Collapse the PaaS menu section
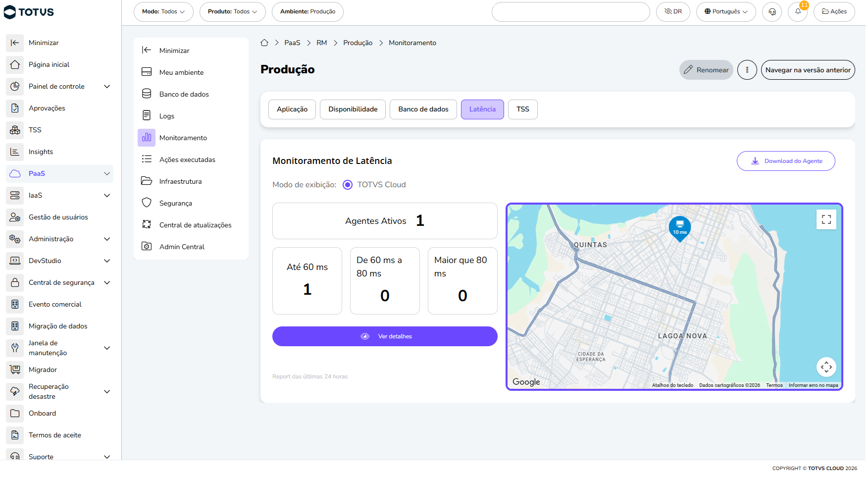 click(107, 173)
